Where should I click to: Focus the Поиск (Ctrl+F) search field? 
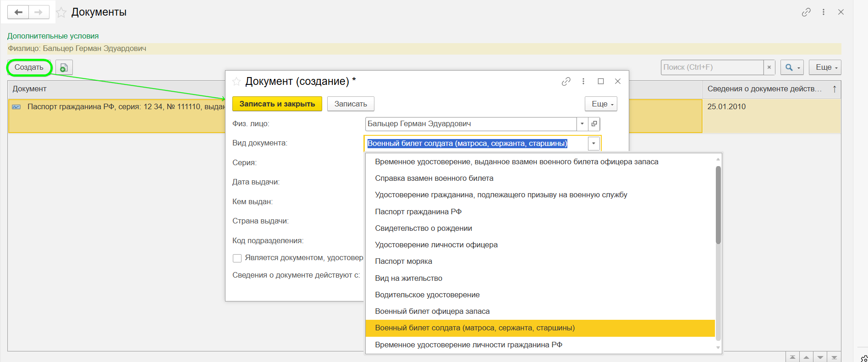(712, 67)
